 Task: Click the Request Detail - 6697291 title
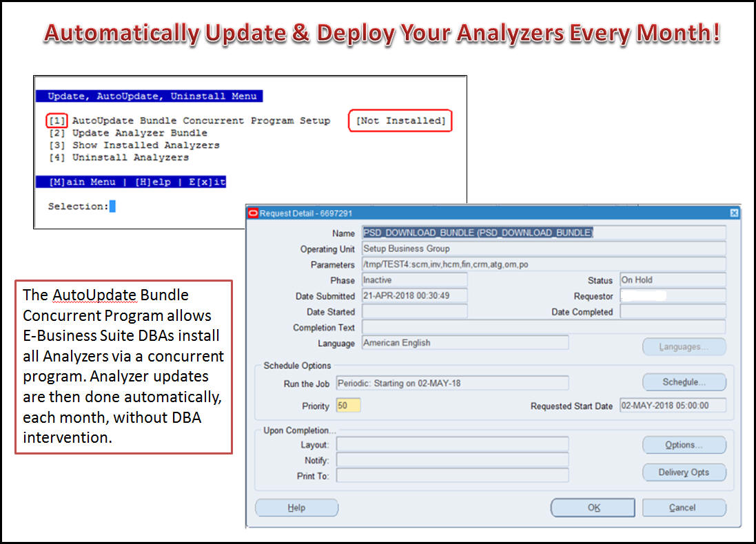click(306, 213)
